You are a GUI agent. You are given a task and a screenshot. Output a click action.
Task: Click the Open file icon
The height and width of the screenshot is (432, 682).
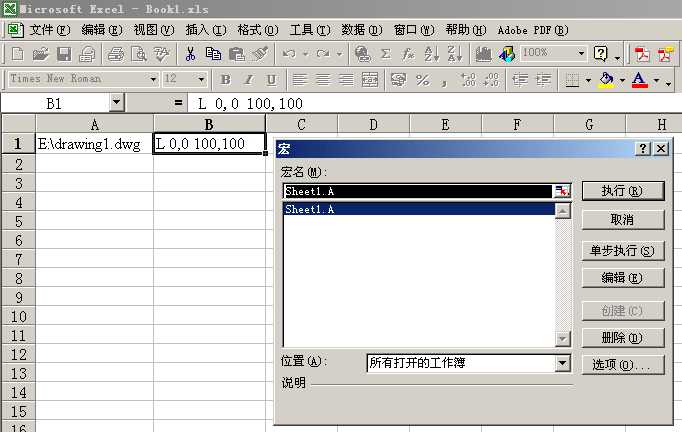point(40,54)
